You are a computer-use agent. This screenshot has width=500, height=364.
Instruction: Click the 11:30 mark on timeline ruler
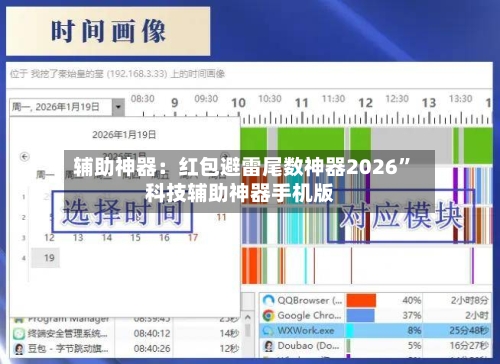pos(333,99)
